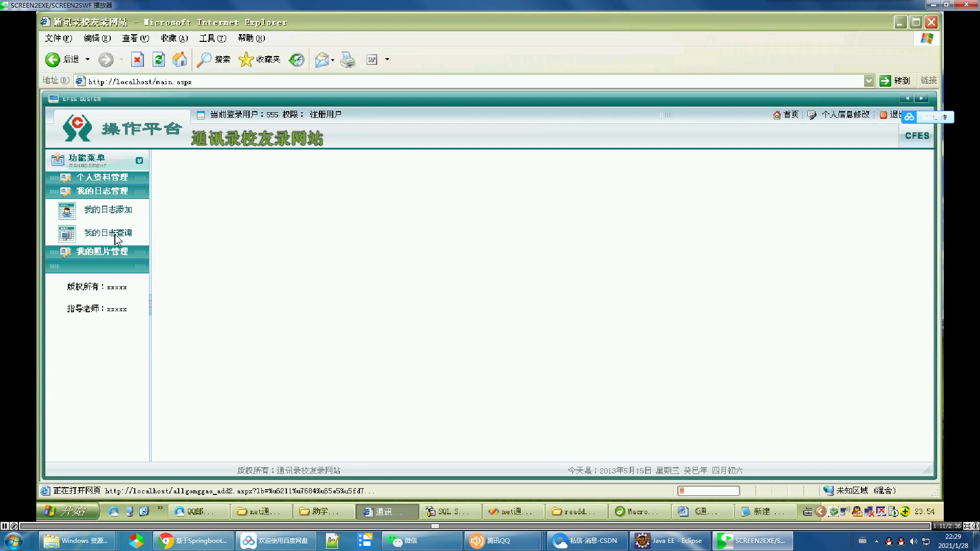
Task: Collapse the 功能菜单 panel chevron
Action: click(x=139, y=161)
